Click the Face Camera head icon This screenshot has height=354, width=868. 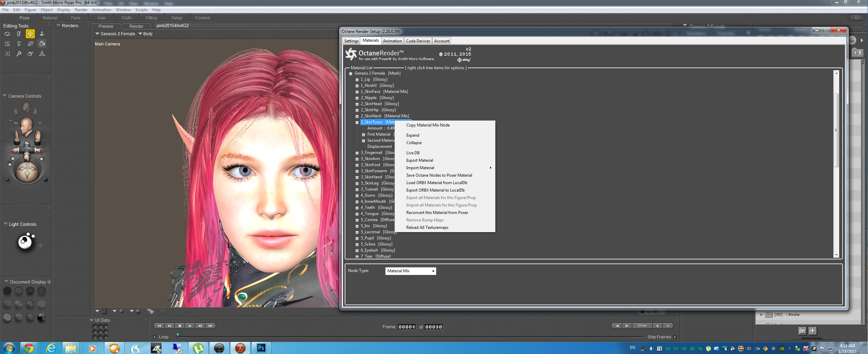26,107
